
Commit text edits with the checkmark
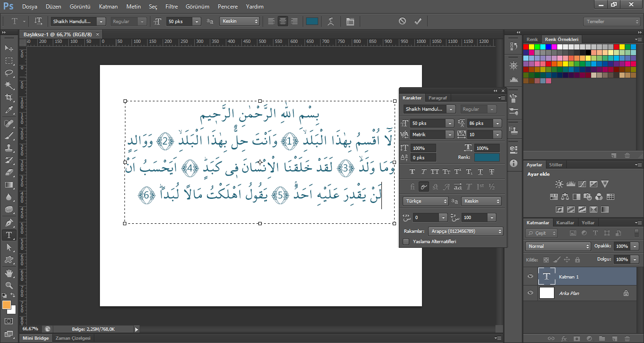418,21
